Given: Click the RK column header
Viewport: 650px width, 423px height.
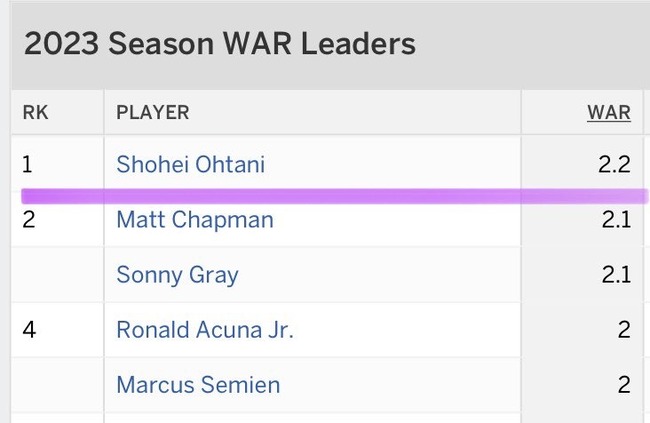Looking at the screenshot, I should 35,112.
